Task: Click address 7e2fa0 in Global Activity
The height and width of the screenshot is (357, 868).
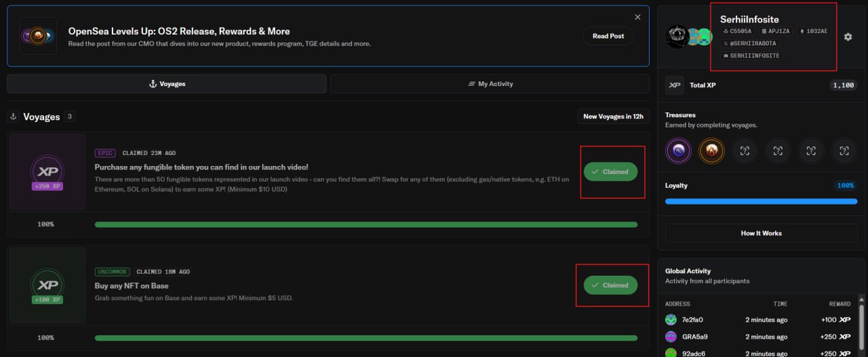Action: point(692,320)
